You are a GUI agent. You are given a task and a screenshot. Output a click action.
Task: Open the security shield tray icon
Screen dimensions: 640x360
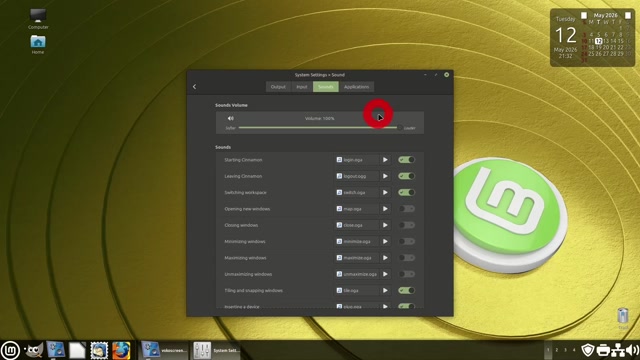588,350
